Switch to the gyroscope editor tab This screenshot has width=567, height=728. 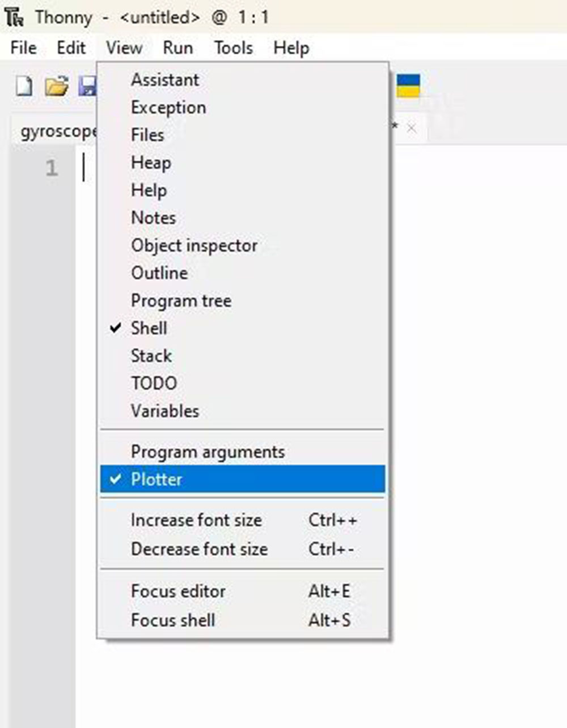pyautogui.click(x=57, y=132)
